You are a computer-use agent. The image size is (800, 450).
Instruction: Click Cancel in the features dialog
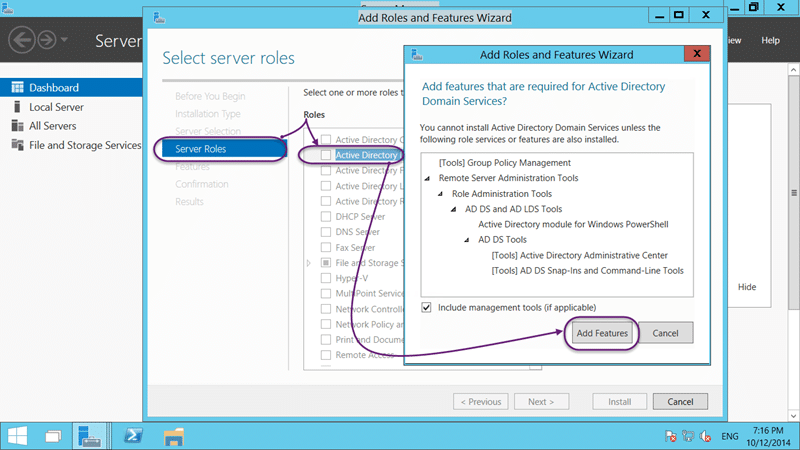(665, 333)
